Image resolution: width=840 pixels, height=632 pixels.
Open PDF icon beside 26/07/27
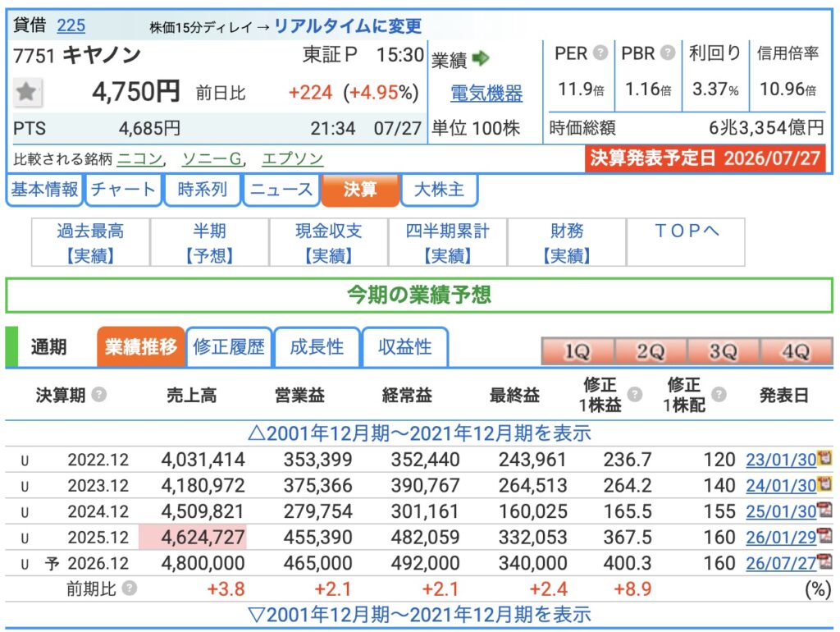824,561
